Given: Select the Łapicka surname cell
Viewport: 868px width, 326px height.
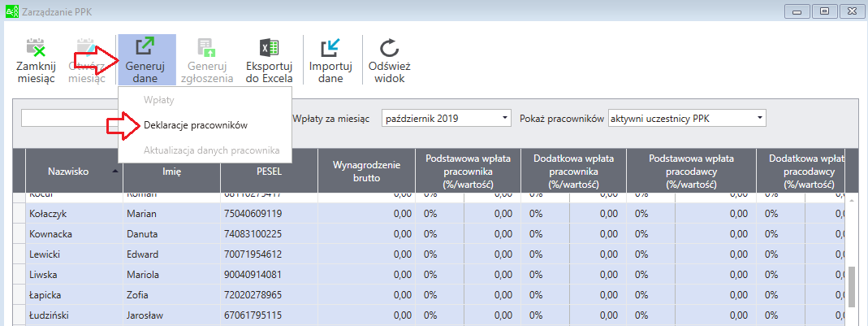Looking at the screenshot, I should [x=74, y=295].
